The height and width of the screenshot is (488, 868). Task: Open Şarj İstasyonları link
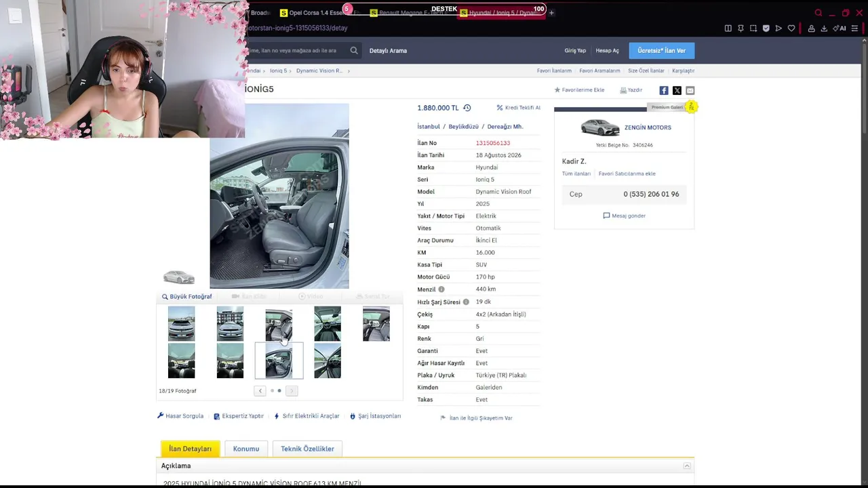click(375, 416)
